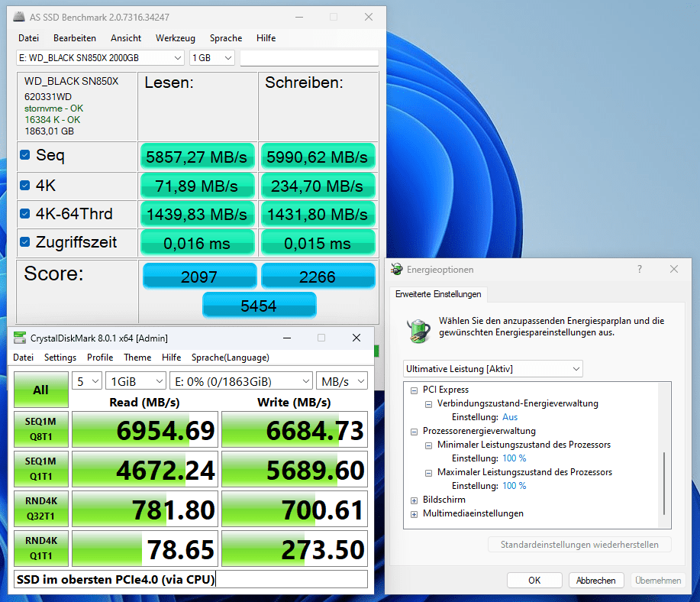The image size is (700, 602).
Task: Click the RND4K Q1T1 write value 273.50
Action: click(x=295, y=549)
